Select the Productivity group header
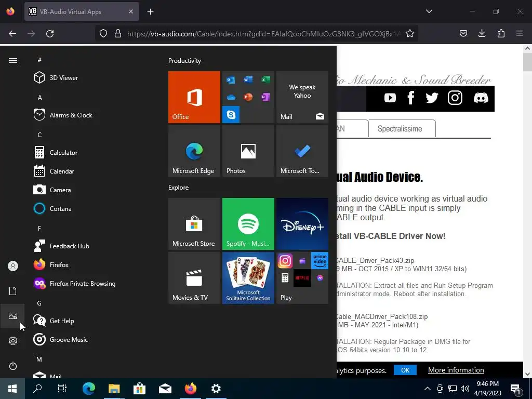This screenshot has width=532, height=399. pos(184,61)
